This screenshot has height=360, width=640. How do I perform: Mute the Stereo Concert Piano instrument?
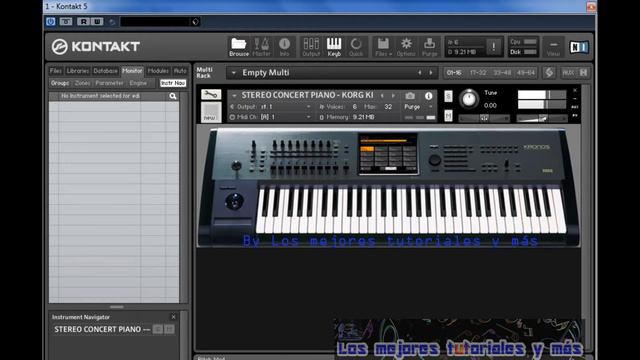(448, 116)
